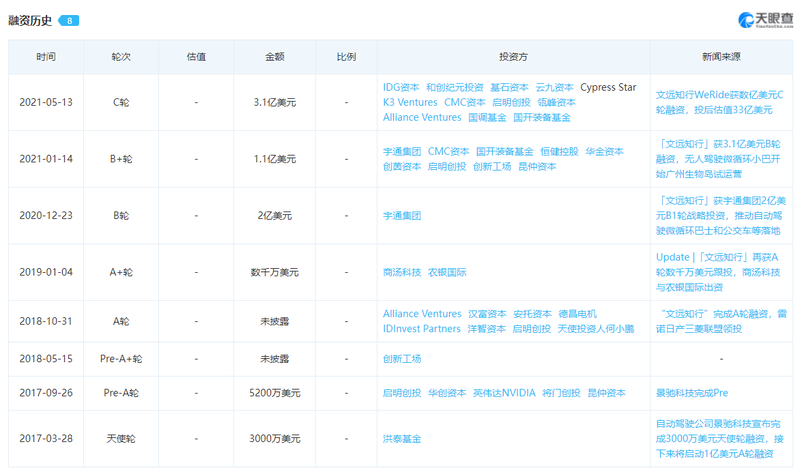The width and height of the screenshot is (800, 470).
Task: Open 安托资本 investor link
Action: [x=533, y=314]
